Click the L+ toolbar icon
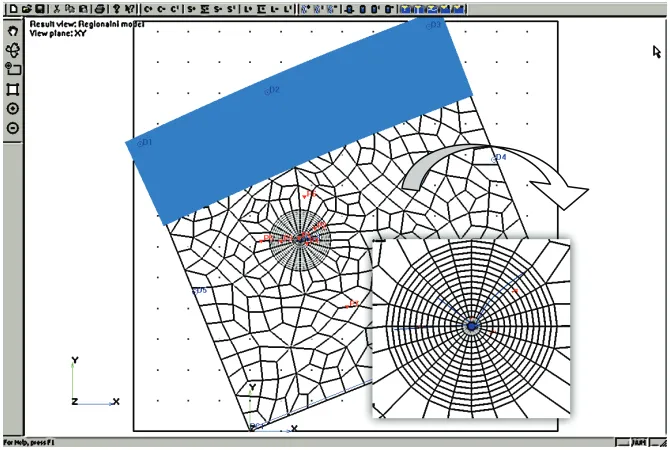This screenshot has height=450, width=670. pos(247,9)
